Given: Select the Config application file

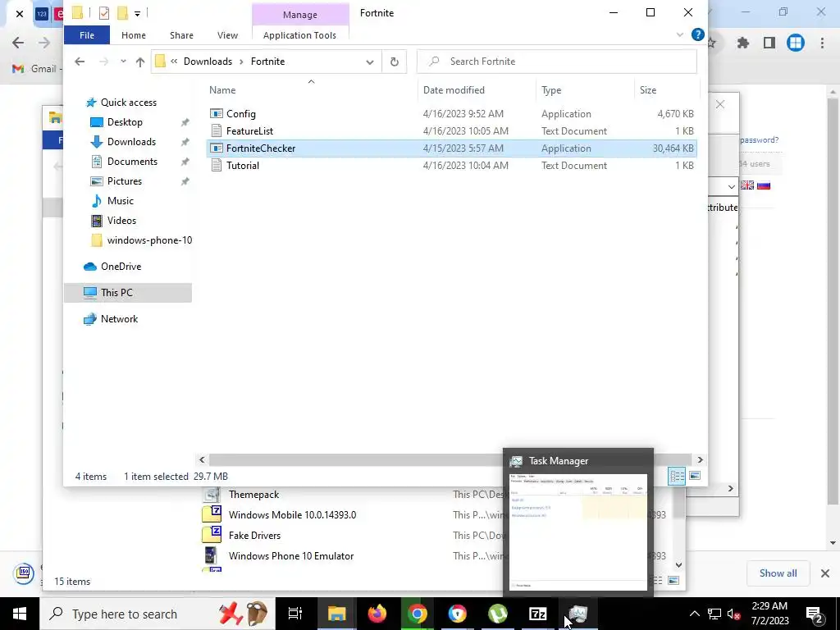Looking at the screenshot, I should point(452,113).
